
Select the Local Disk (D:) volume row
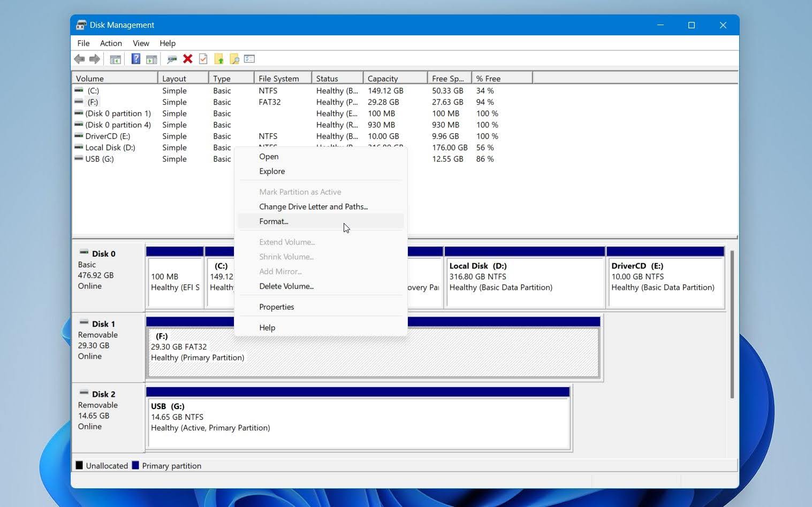(x=110, y=148)
